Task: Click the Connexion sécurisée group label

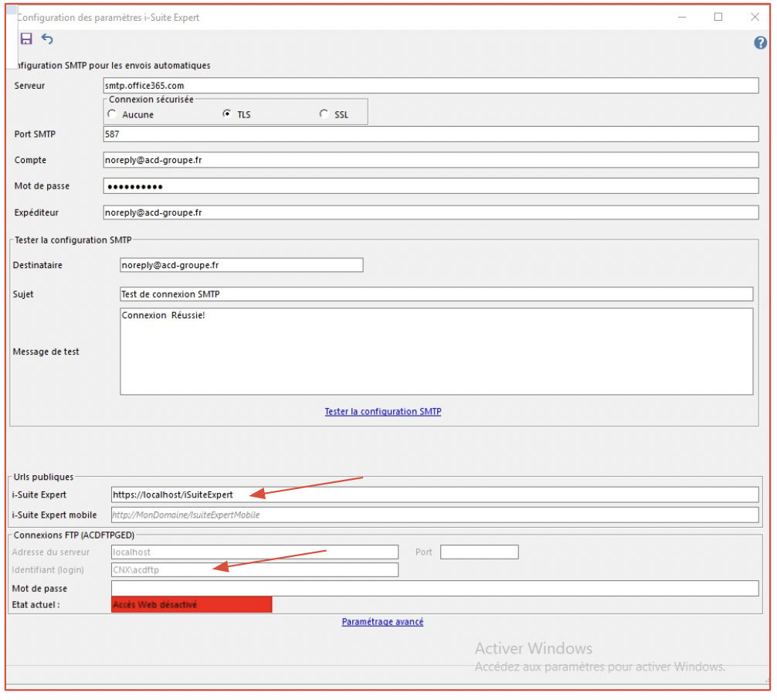Action: 151,99
